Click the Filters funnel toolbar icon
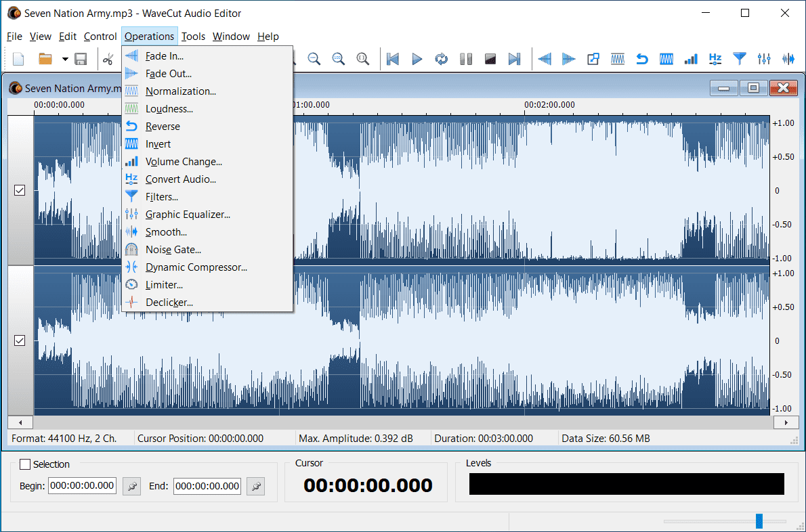Screen dimensions: 806x532 [740, 59]
